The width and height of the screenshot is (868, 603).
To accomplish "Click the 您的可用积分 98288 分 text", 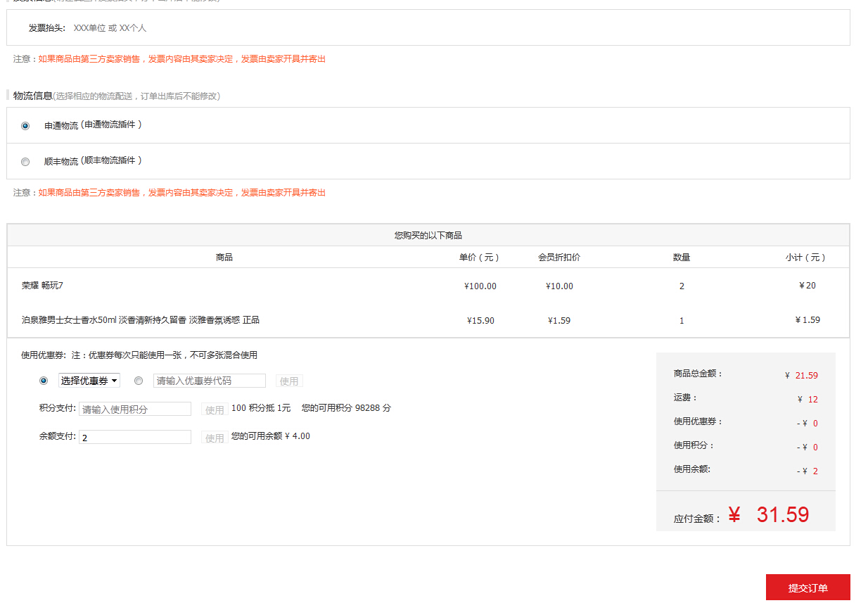I will pyautogui.click(x=346, y=408).
